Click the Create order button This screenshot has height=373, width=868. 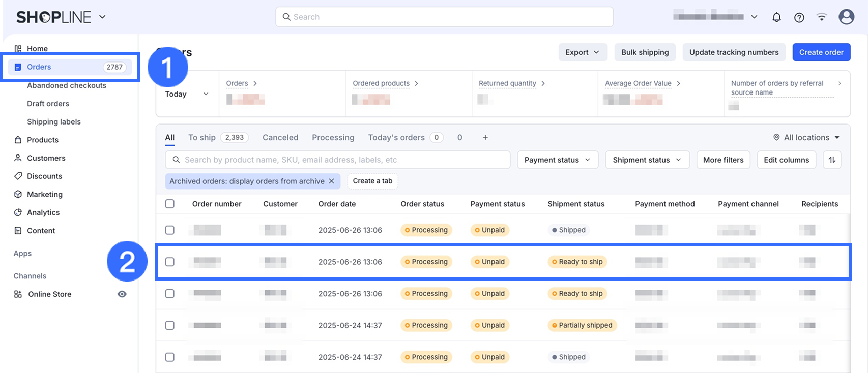pos(821,52)
